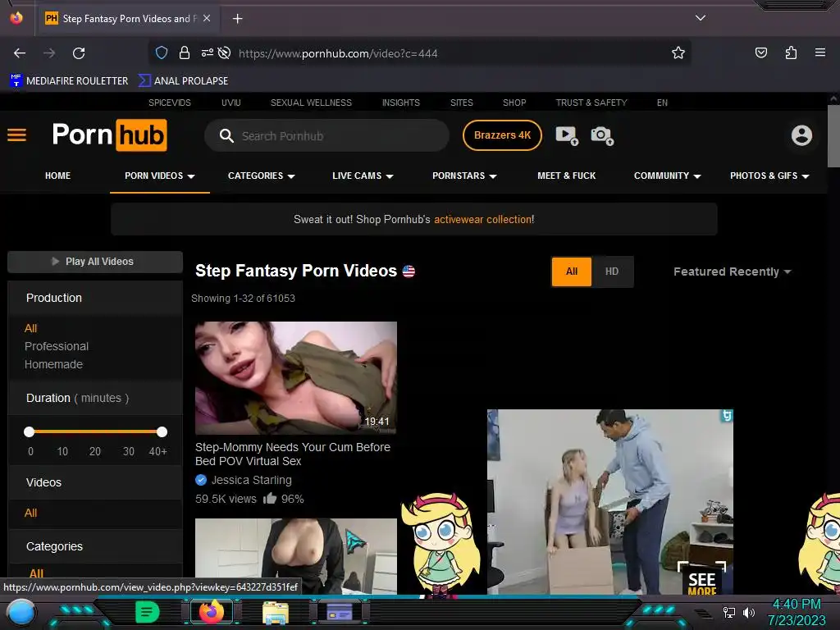The width and height of the screenshot is (840, 630).
Task: Open the SITES top menu
Action: (x=461, y=103)
